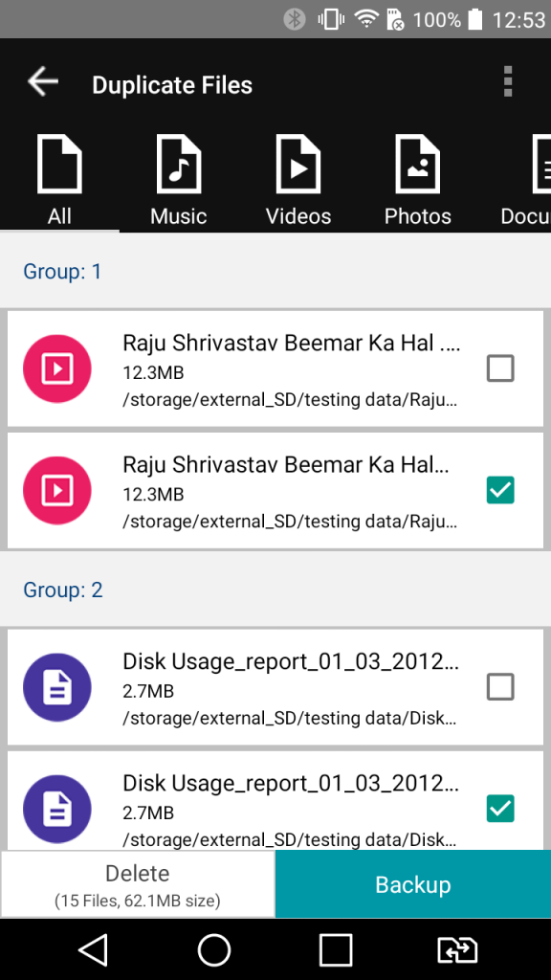
Task: Open the three-dot overflow menu
Action: pyautogui.click(x=507, y=81)
